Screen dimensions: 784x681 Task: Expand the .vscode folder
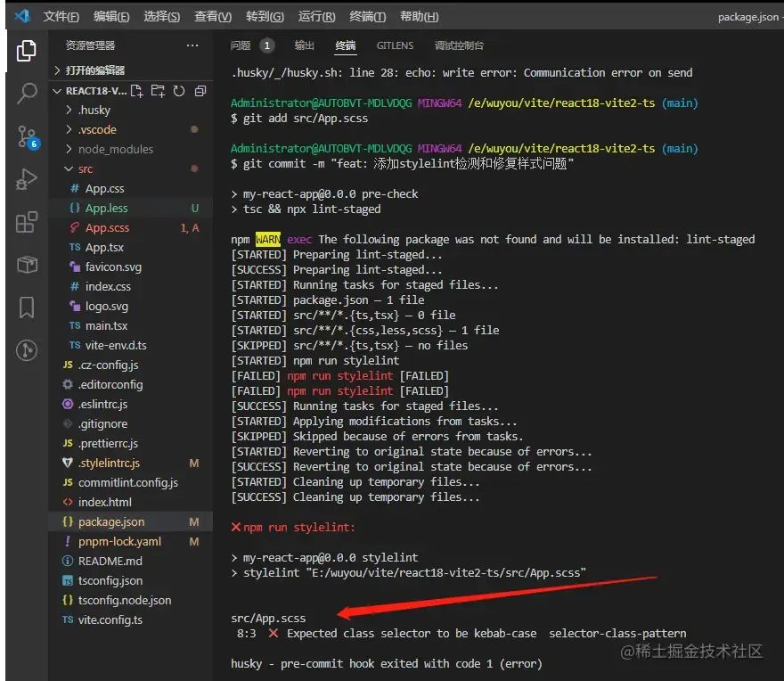(x=131, y=129)
